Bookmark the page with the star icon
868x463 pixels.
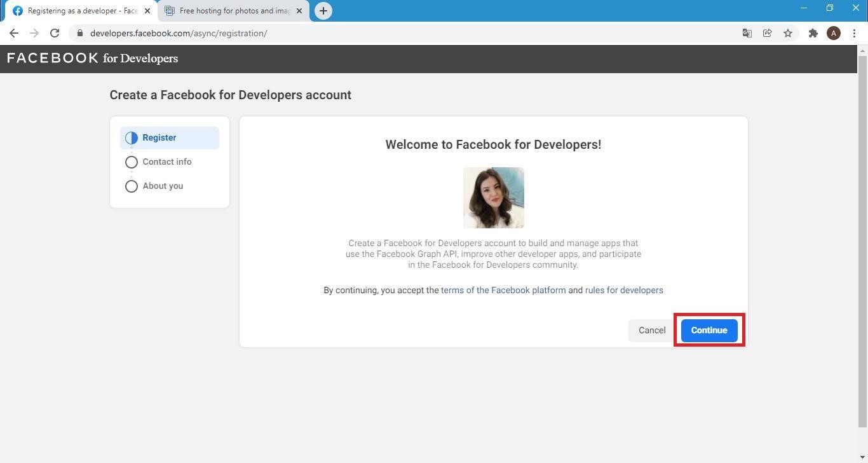click(x=788, y=33)
